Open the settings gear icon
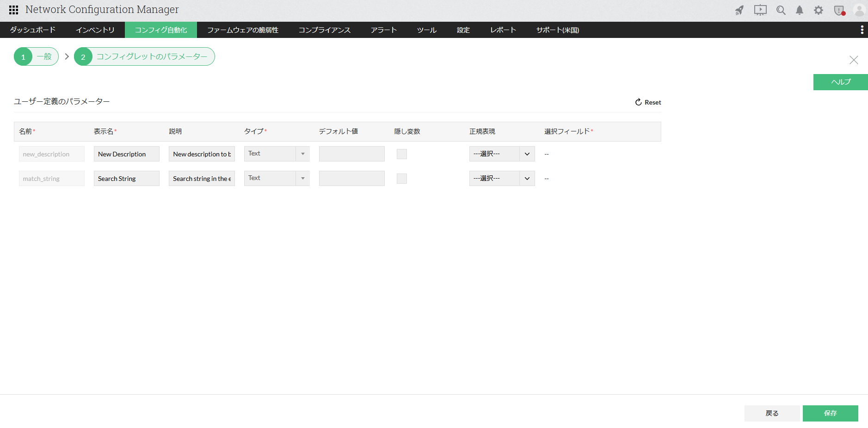868x428 pixels. pyautogui.click(x=819, y=10)
